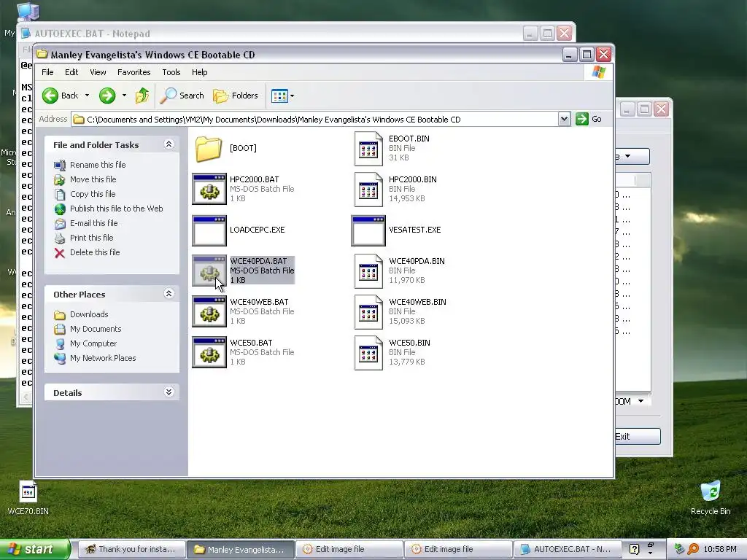The width and height of the screenshot is (747, 560).
Task: Select the WCE40PDA.BIN file icon
Action: pyautogui.click(x=368, y=271)
